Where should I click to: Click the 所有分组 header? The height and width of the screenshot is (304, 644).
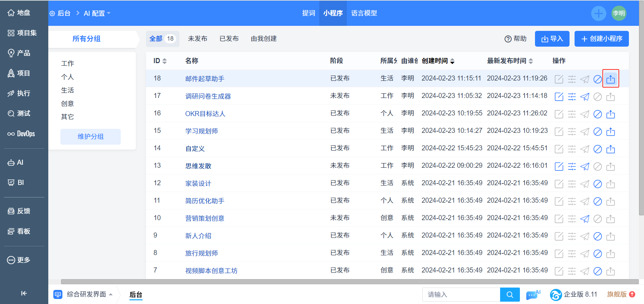tap(87, 39)
